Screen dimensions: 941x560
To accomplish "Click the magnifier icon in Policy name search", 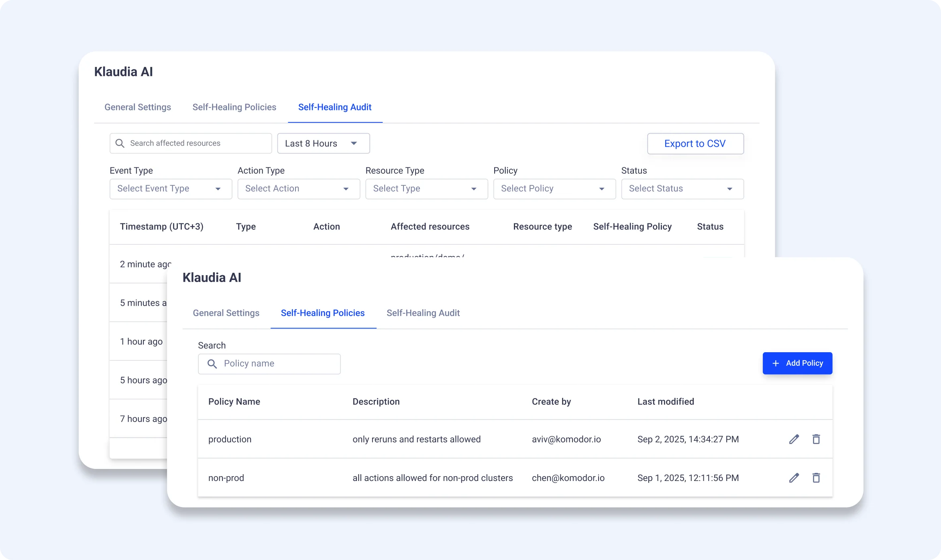I will [212, 364].
